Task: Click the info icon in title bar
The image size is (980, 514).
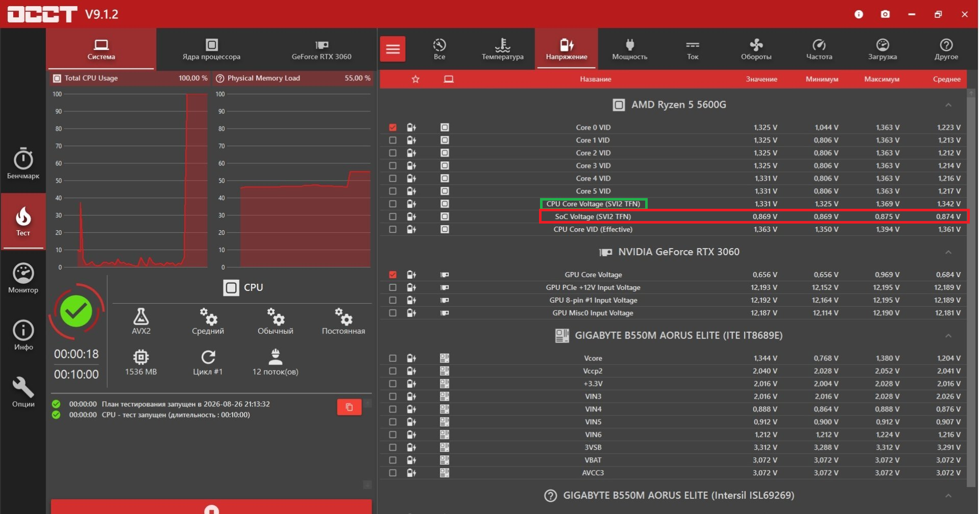Action: (859, 14)
